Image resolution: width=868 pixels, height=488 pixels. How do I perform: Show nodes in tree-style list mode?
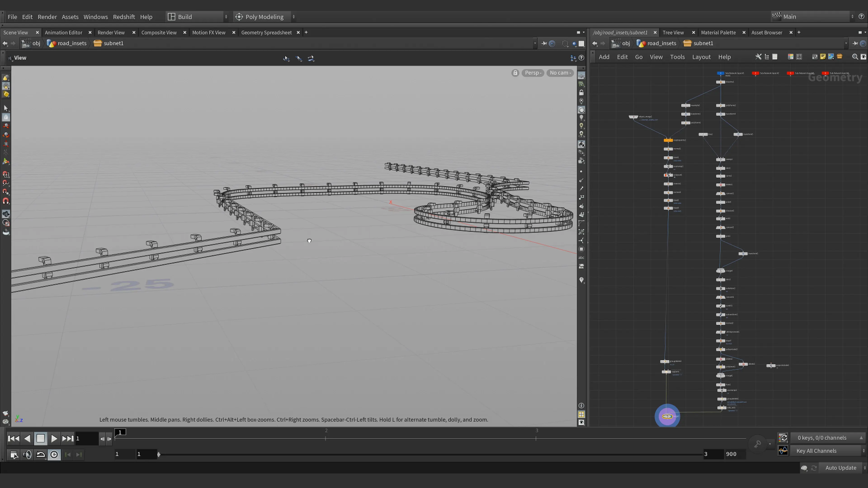click(x=767, y=57)
